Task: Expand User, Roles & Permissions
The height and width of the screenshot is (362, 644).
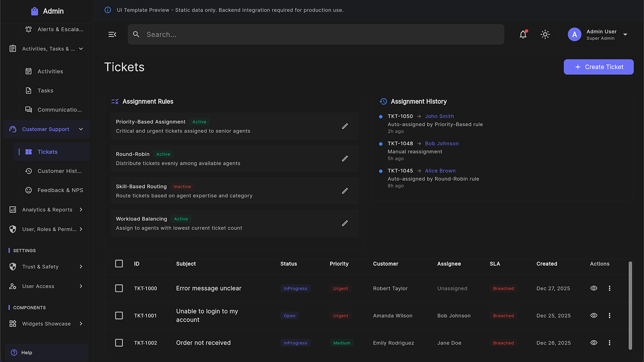Action: coord(81,229)
